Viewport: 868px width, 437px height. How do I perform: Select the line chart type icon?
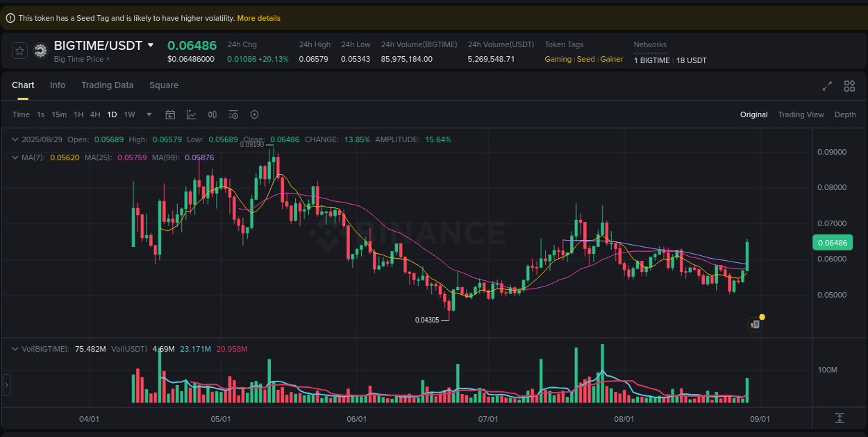tap(191, 114)
